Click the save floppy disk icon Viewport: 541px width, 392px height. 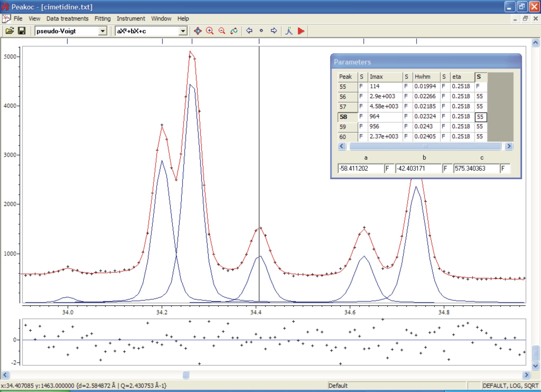(x=22, y=31)
